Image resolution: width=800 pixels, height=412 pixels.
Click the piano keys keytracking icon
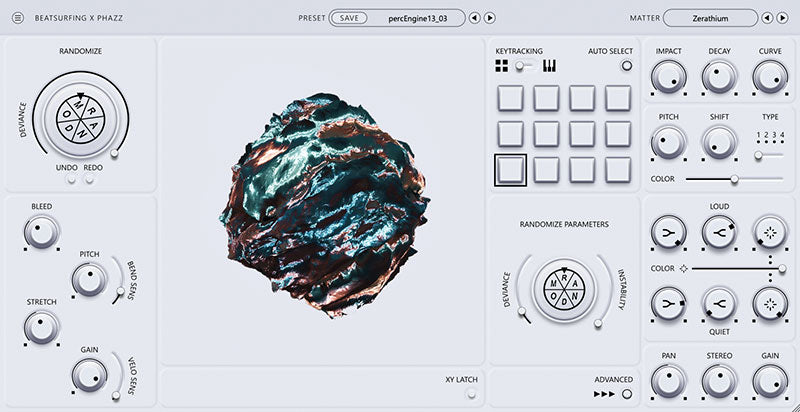[x=549, y=67]
